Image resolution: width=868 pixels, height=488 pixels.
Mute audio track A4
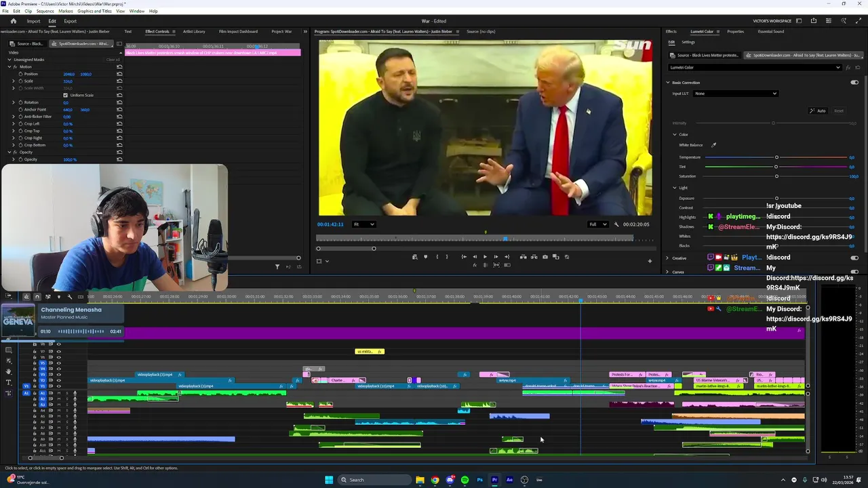click(58, 410)
